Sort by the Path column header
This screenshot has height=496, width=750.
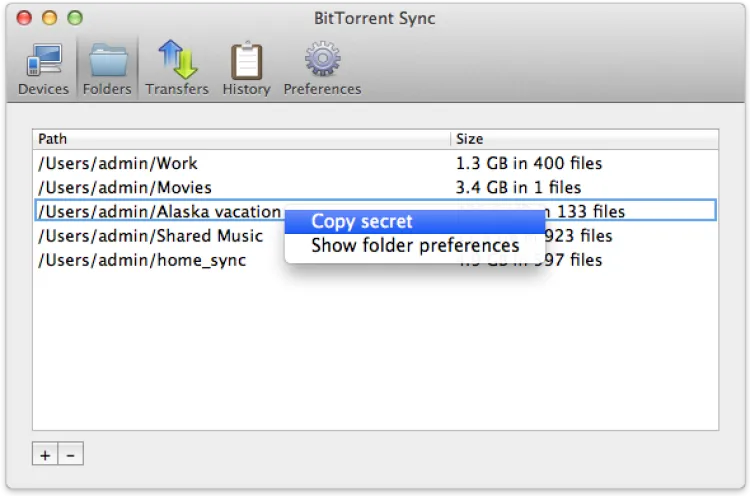(240, 139)
